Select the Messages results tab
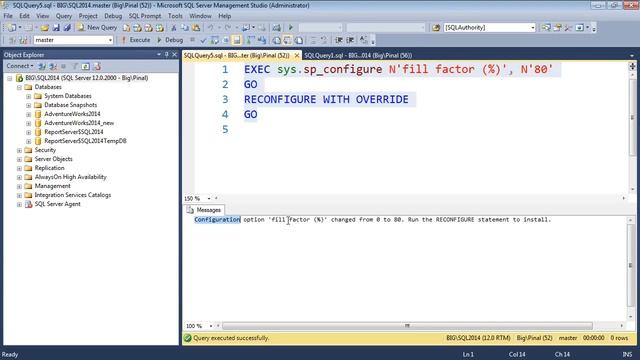The height and width of the screenshot is (360, 640). (x=204, y=210)
